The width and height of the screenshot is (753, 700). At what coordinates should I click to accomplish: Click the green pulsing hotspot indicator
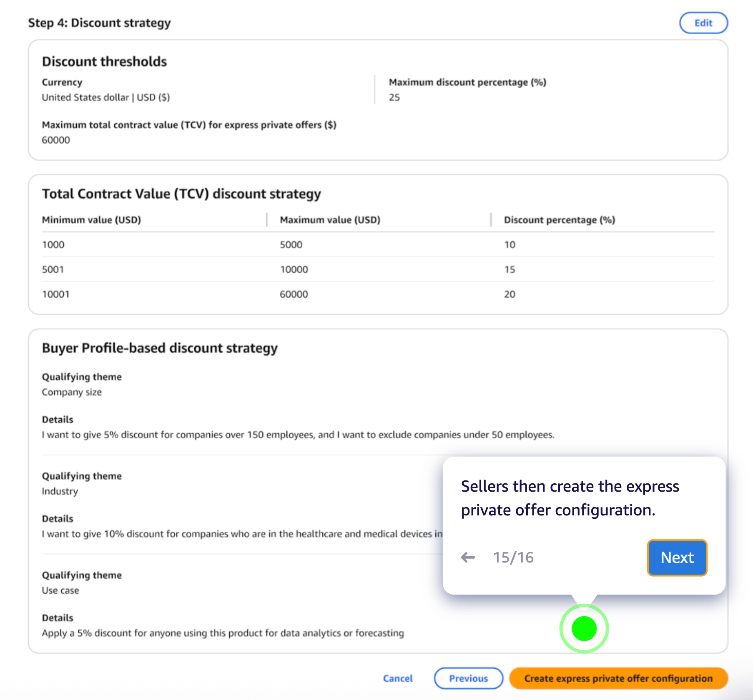tap(584, 628)
